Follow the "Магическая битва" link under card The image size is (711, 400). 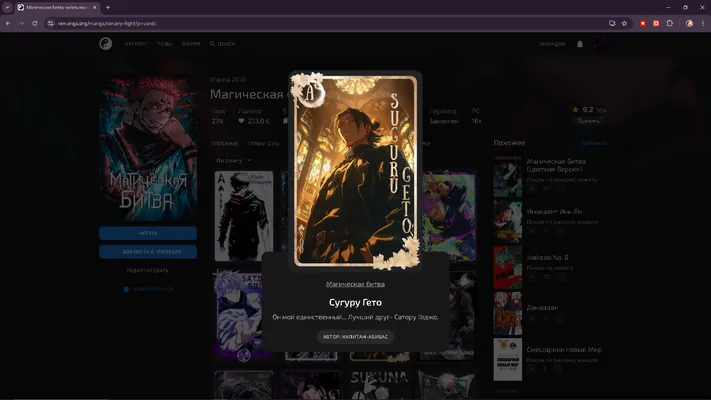point(355,284)
